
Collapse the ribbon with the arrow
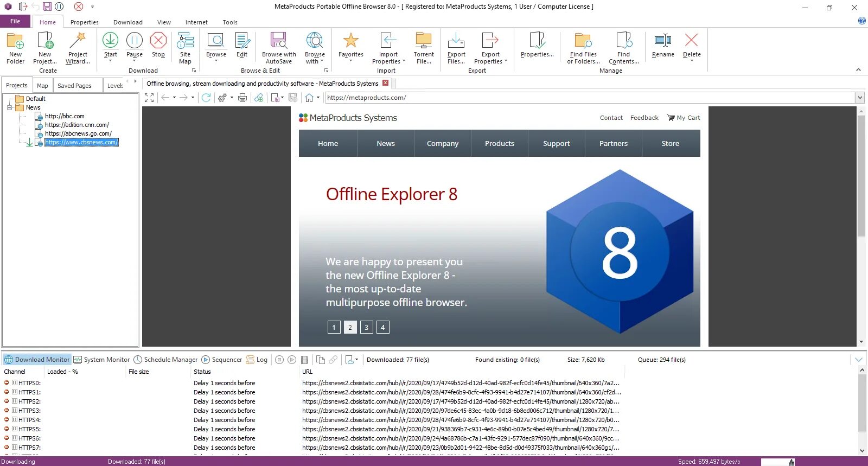pyautogui.click(x=858, y=69)
